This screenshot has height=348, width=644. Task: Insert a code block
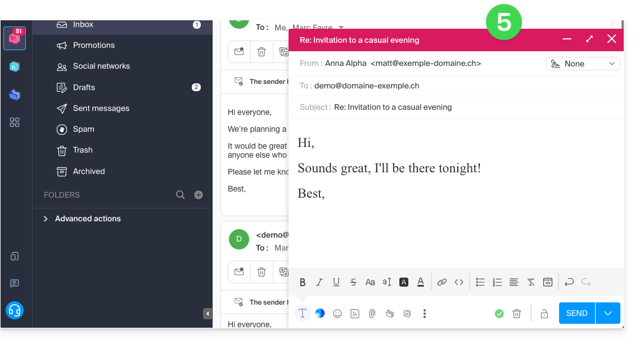click(459, 282)
